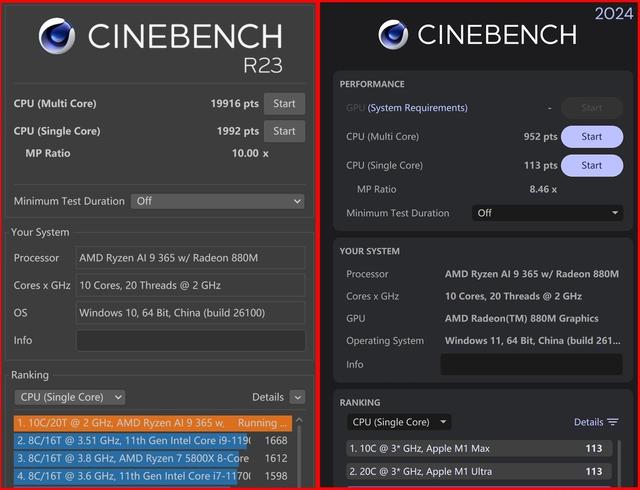Start the R23 CPU Multi Core test
This screenshot has height=490, width=640.
click(x=284, y=104)
